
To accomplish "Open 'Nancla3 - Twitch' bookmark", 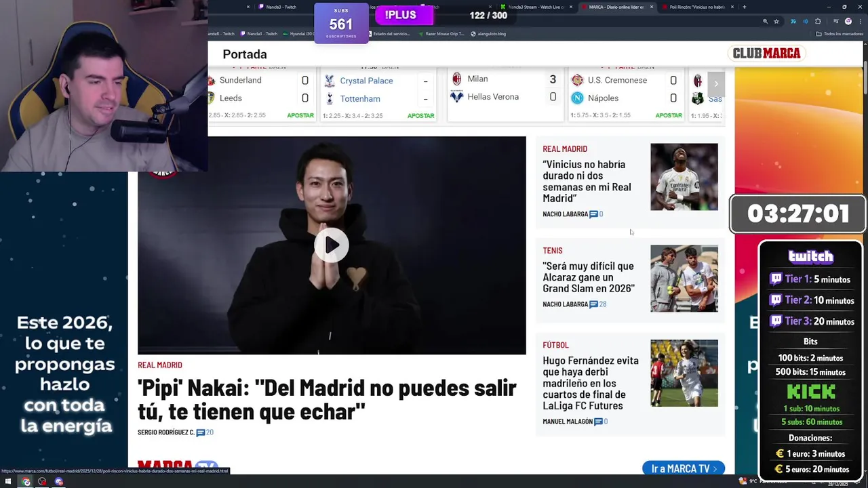I will (259, 33).
